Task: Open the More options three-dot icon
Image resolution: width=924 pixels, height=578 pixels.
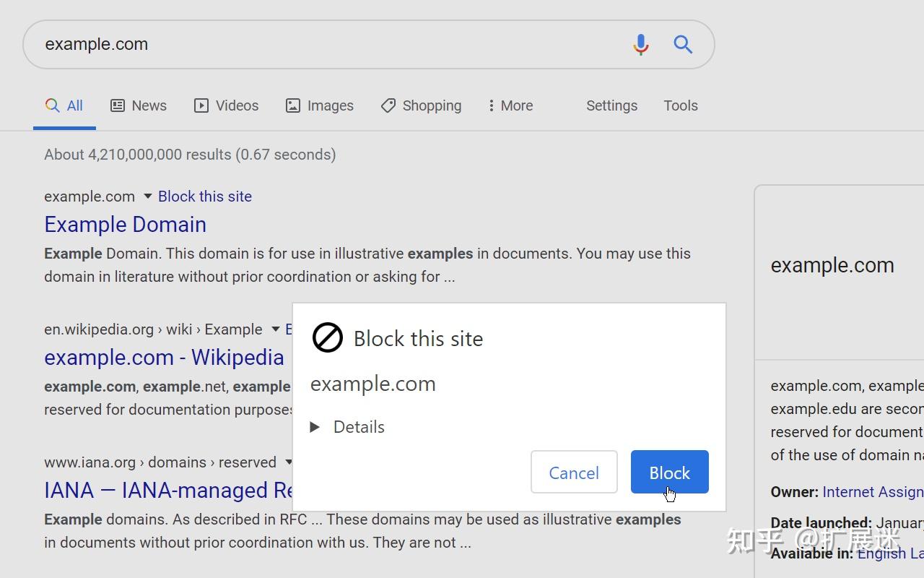Action: pyautogui.click(x=490, y=105)
